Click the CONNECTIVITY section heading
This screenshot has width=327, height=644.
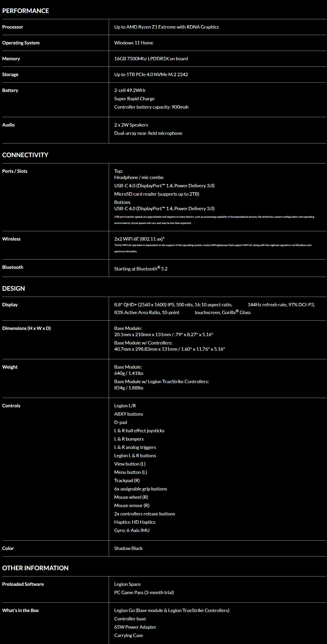pyautogui.click(x=25, y=155)
